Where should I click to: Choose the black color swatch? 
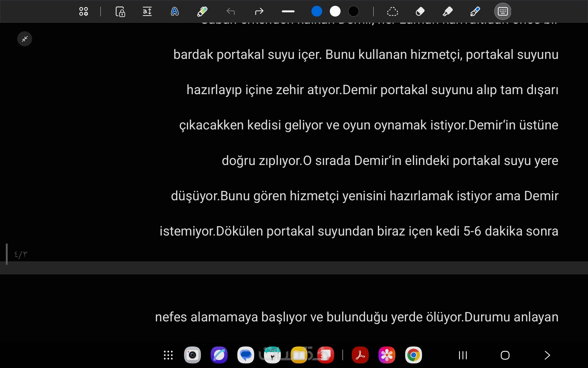(x=353, y=12)
